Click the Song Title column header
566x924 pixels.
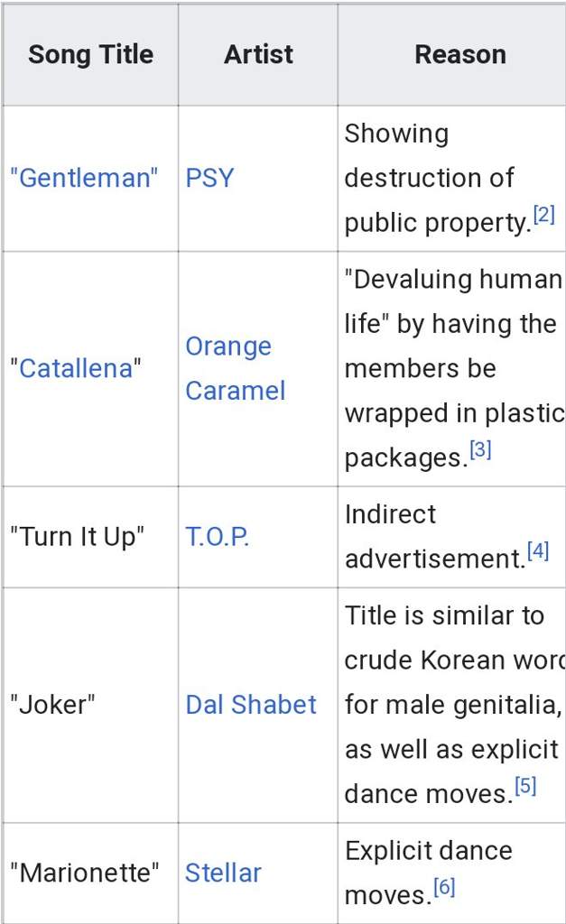pyautogui.click(x=91, y=55)
